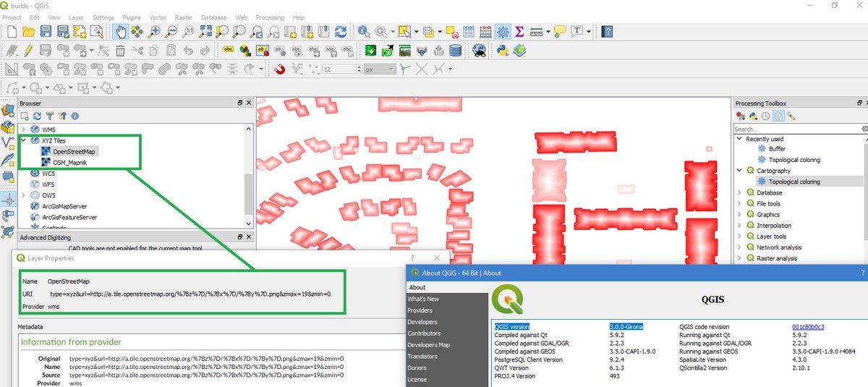868x387 pixels.
Task: Select the Zoom Out magnifier tool
Action: (x=171, y=32)
